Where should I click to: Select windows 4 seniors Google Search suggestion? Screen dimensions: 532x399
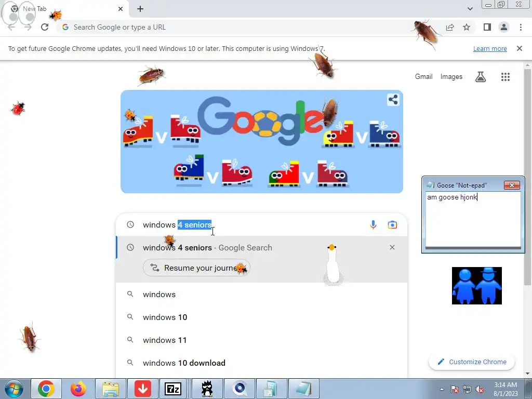pyautogui.click(x=261, y=248)
